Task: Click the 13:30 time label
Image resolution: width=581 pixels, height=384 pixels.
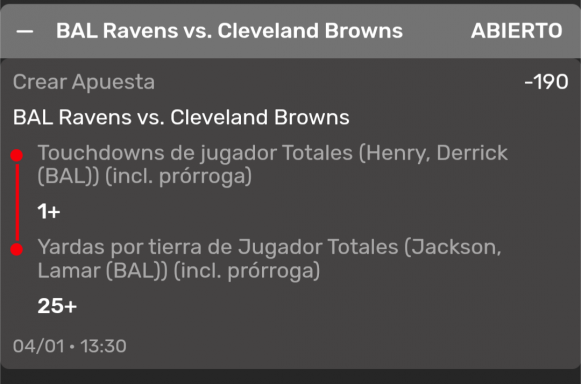Action: (103, 346)
